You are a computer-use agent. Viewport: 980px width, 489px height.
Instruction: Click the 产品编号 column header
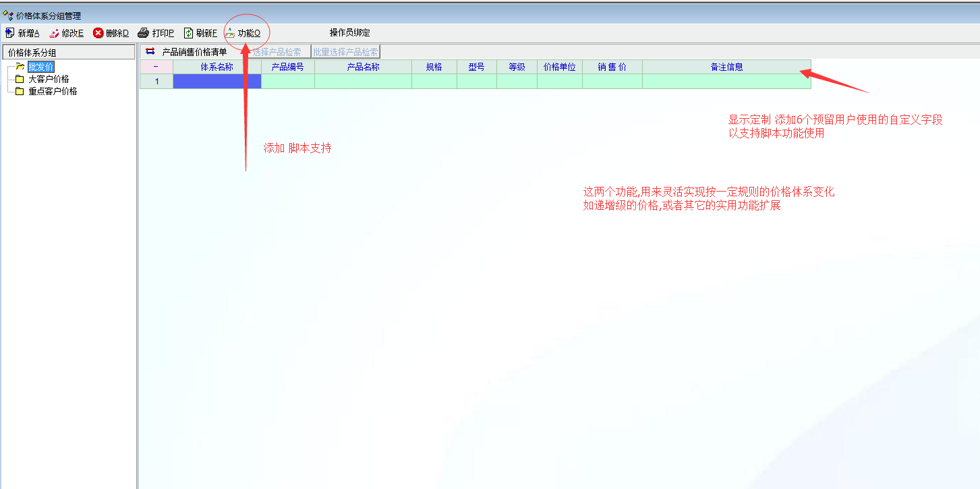pos(287,67)
